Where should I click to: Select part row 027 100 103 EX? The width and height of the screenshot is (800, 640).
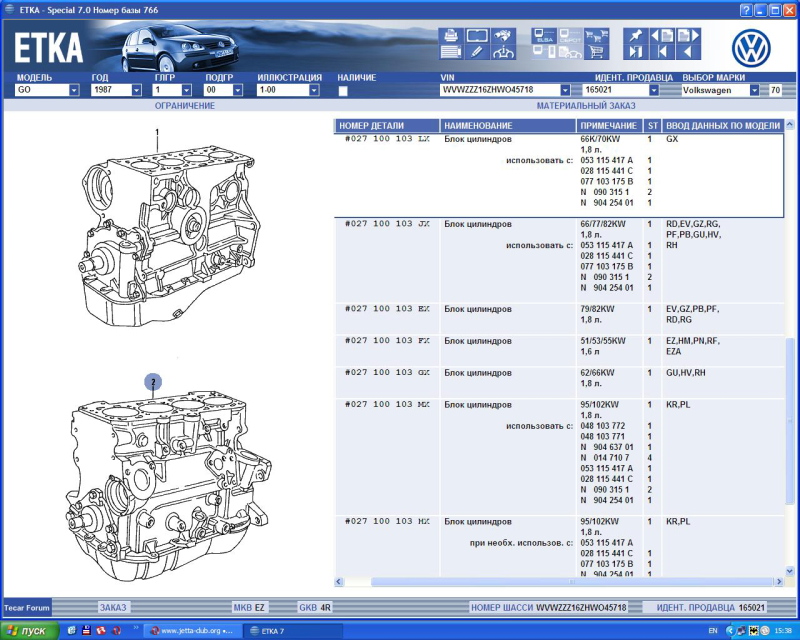(x=559, y=319)
